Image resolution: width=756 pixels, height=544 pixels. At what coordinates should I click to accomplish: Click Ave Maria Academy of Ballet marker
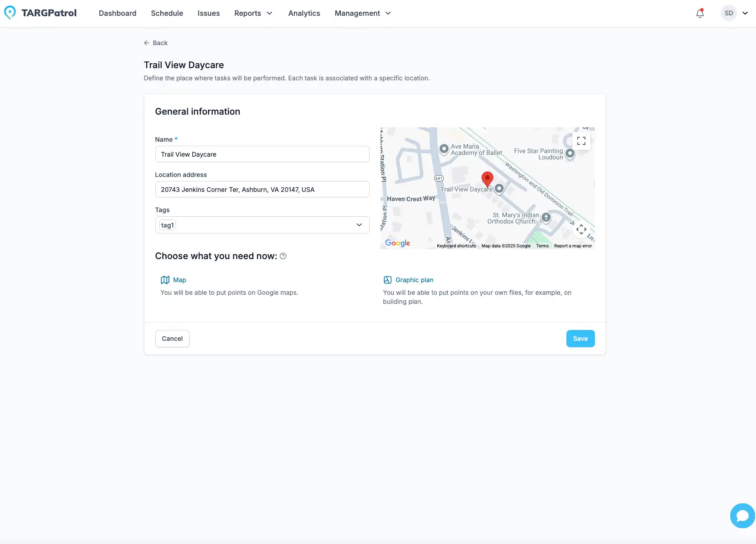tap(444, 148)
